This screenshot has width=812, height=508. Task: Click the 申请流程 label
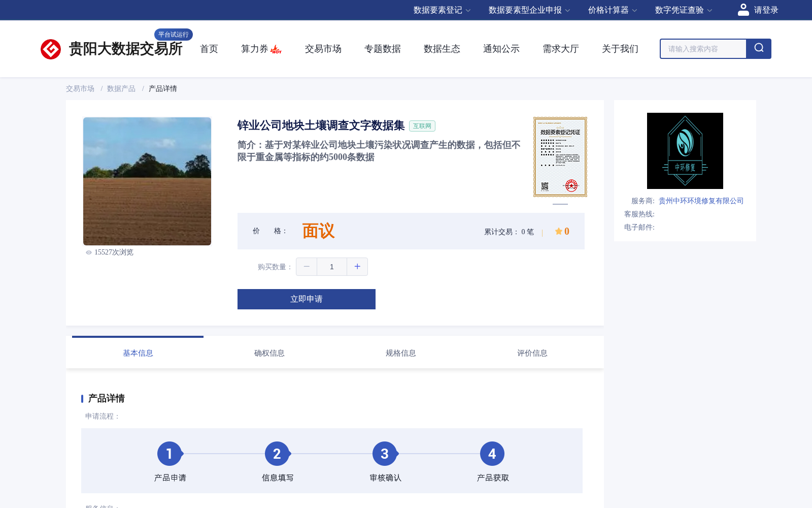(103, 416)
